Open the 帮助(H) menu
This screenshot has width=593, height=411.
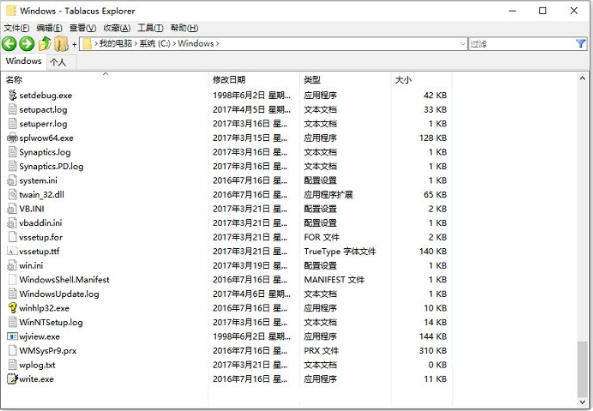coord(184,28)
